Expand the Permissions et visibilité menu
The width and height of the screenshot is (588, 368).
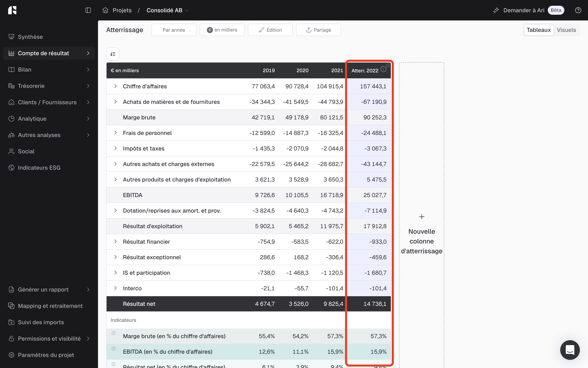tap(88, 339)
